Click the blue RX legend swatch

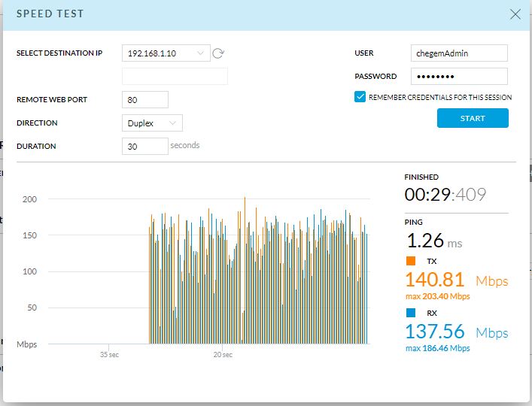click(x=411, y=313)
